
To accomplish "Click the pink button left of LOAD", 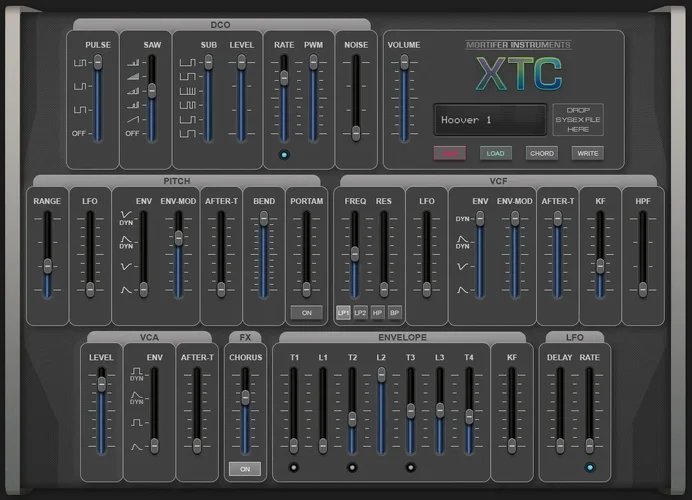I will tap(450, 153).
